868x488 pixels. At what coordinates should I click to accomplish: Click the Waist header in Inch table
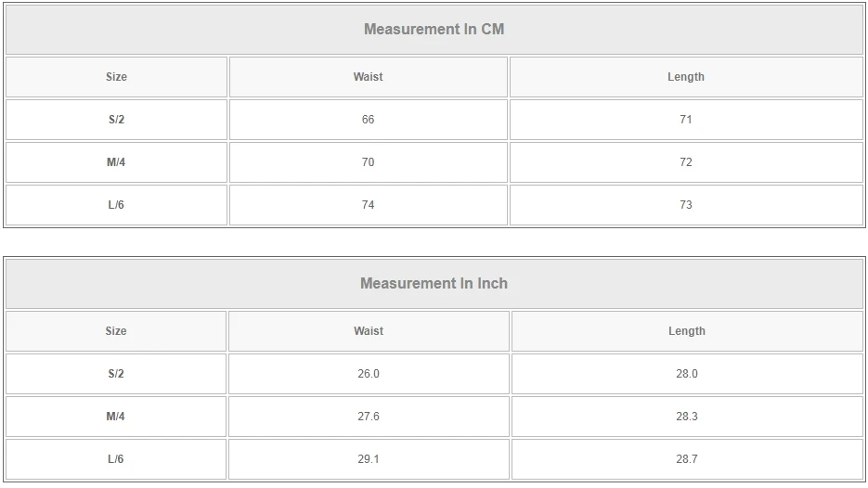[369, 331]
